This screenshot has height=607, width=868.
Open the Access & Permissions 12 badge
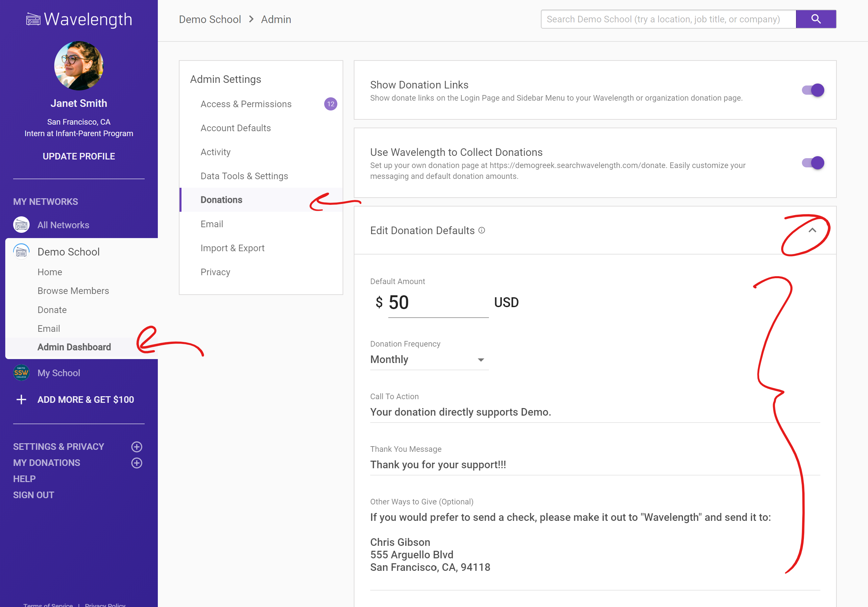tap(330, 104)
